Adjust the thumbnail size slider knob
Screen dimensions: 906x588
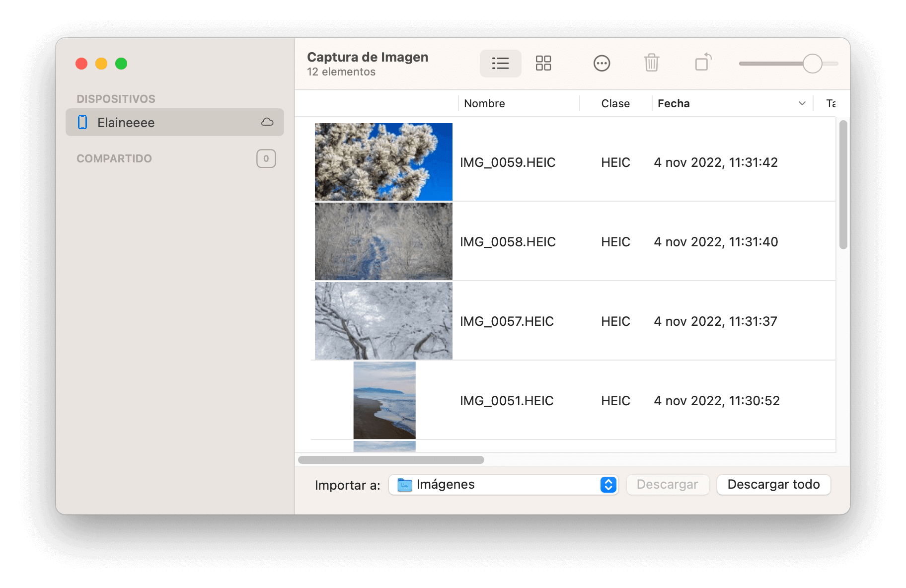tap(812, 64)
